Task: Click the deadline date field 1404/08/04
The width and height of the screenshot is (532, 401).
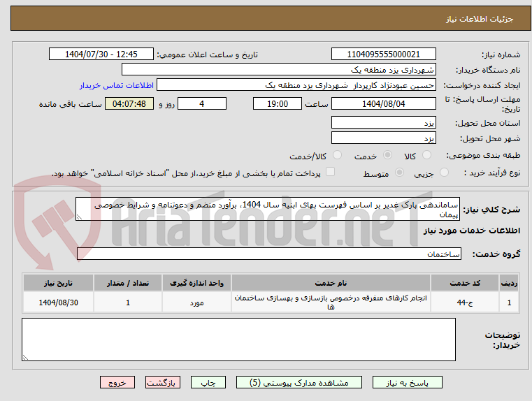Action: coord(383,103)
